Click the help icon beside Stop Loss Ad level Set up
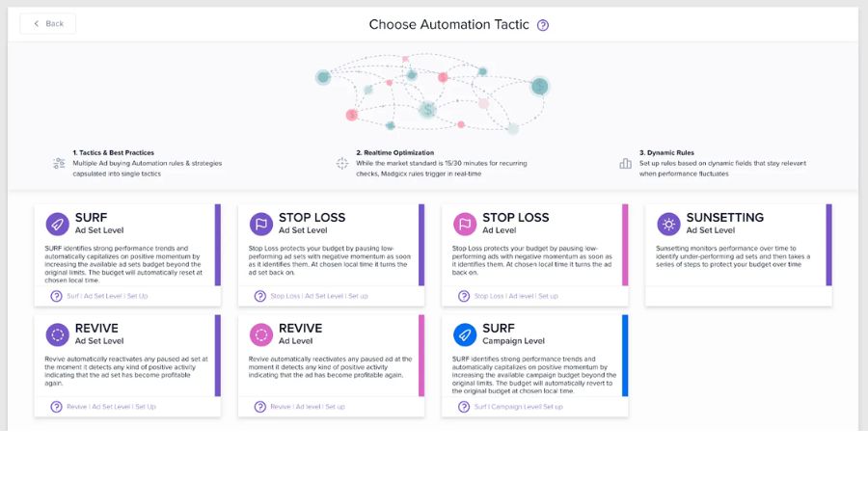 pos(464,296)
